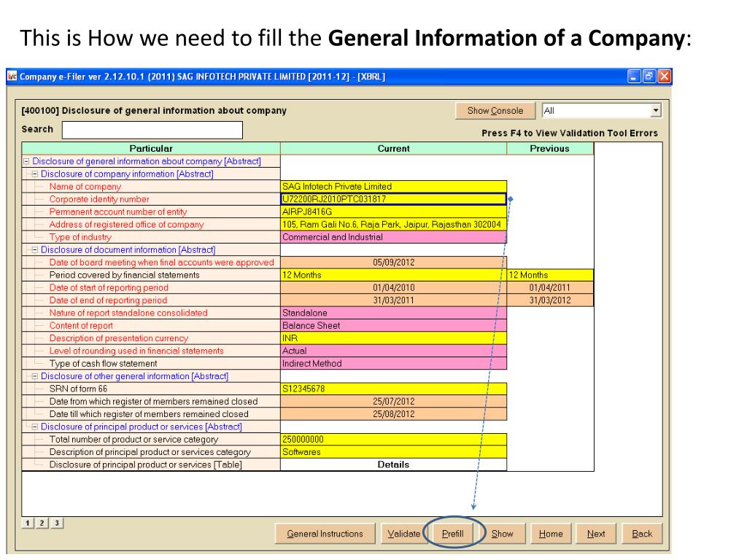The image size is (747, 560).
Task: Select product category total '250000000'
Action: click(x=393, y=439)
